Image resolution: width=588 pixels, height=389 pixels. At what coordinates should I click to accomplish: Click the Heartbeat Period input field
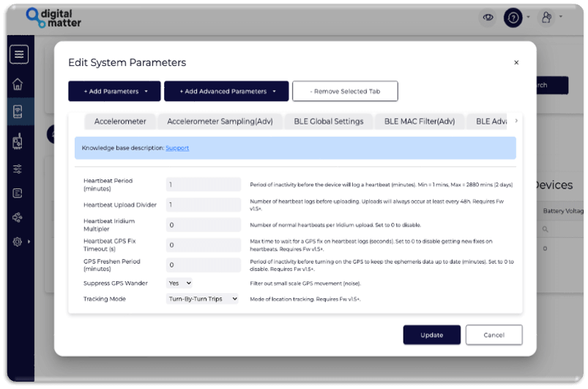(x=204, y=185)
